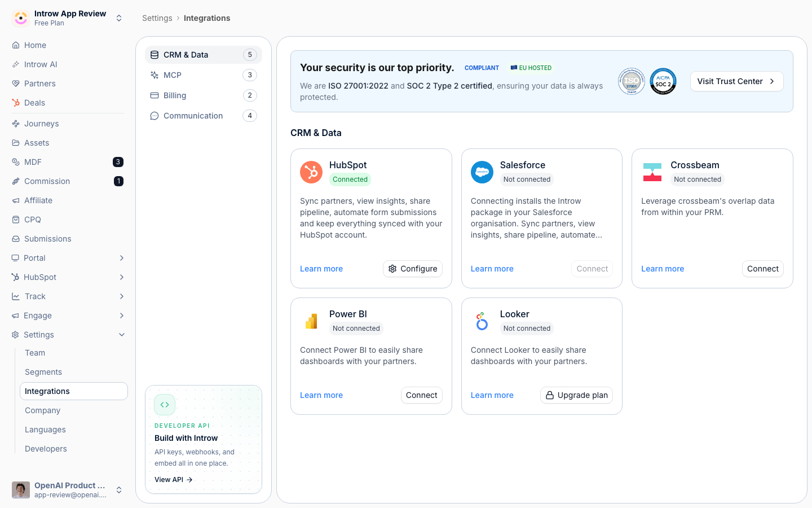Click the Partners sidebar icon

click(16, 84)
